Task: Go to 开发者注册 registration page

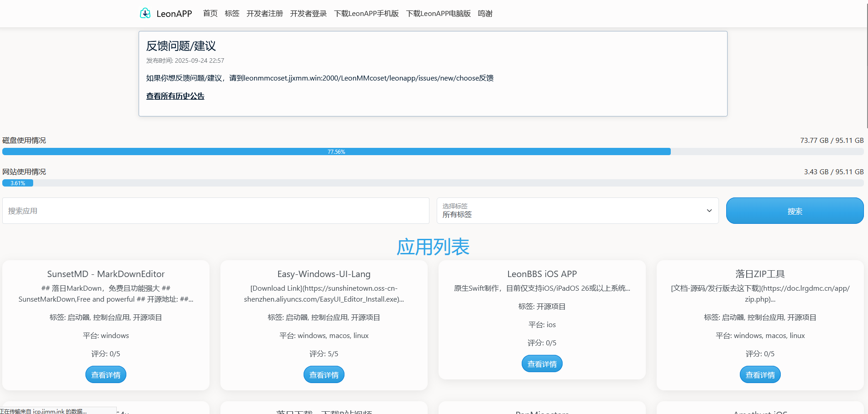Action: click(264, 13)
